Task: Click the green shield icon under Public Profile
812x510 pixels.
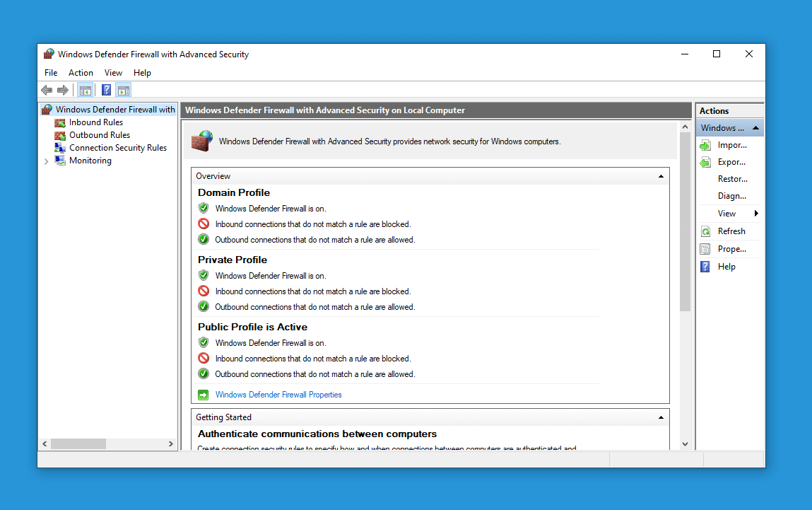Action: [x=204, y=342]
